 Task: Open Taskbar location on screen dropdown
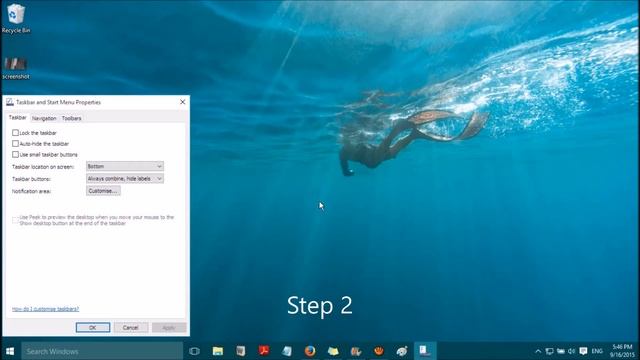[x=125, y=166]
